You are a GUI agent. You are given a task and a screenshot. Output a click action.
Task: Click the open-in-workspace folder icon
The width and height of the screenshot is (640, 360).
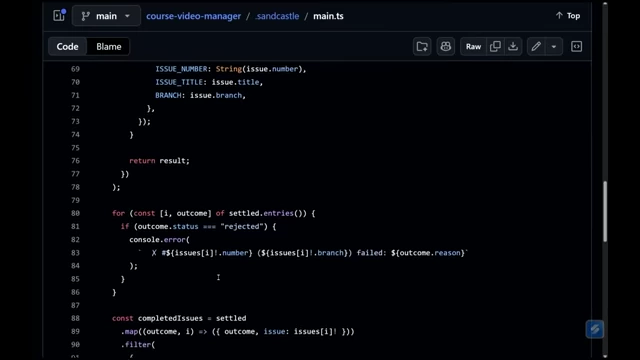(x=422, y=47)
